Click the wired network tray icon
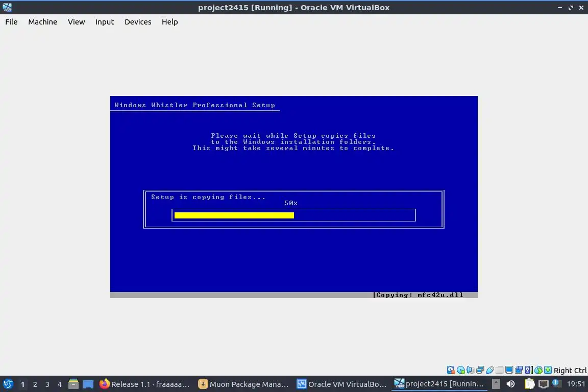Screen dimensions: 588x392 point(544,384)
